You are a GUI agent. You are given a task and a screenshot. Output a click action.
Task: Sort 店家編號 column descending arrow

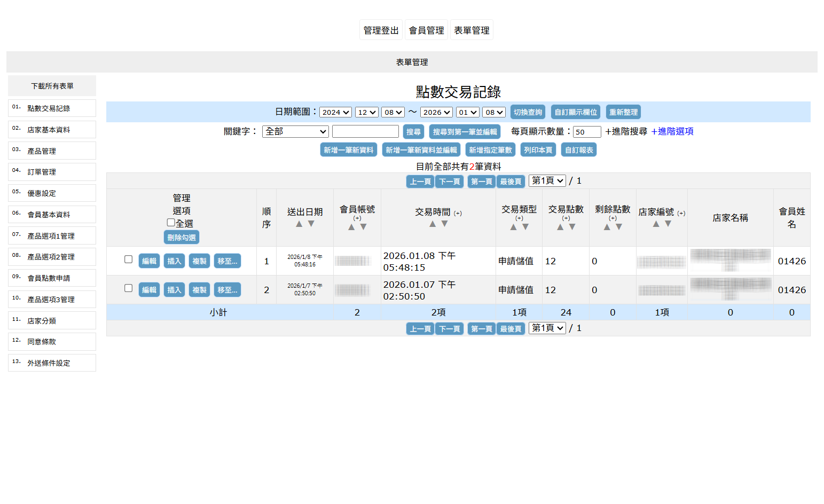[x=668, y=224]
